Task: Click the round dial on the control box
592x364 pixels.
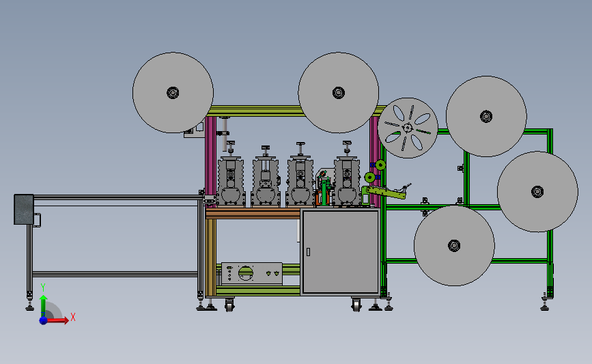Action: (246, 273)
